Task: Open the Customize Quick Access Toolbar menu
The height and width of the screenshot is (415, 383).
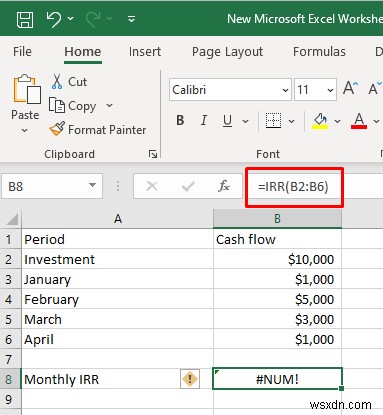Action: point(132,19)
